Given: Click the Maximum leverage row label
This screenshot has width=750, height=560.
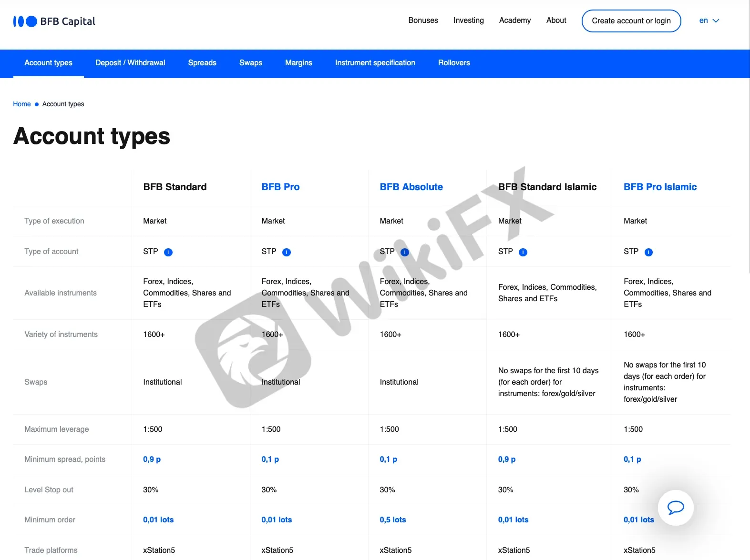Looking at the screenshot, I should coord(57,429).
